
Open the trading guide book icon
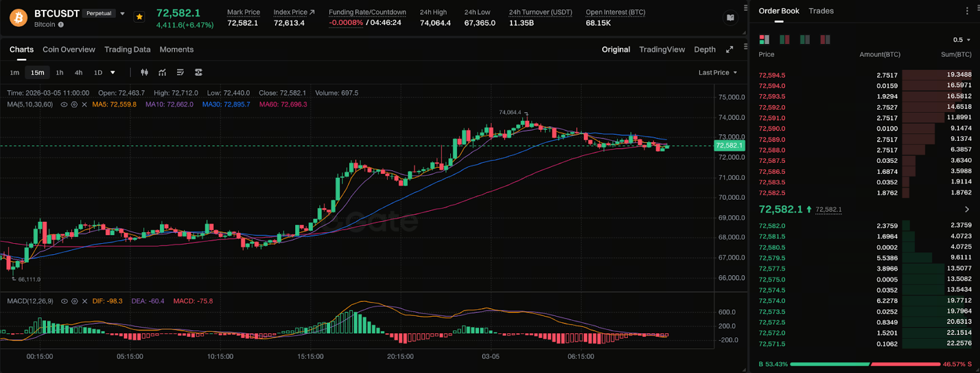pos(731,18)
